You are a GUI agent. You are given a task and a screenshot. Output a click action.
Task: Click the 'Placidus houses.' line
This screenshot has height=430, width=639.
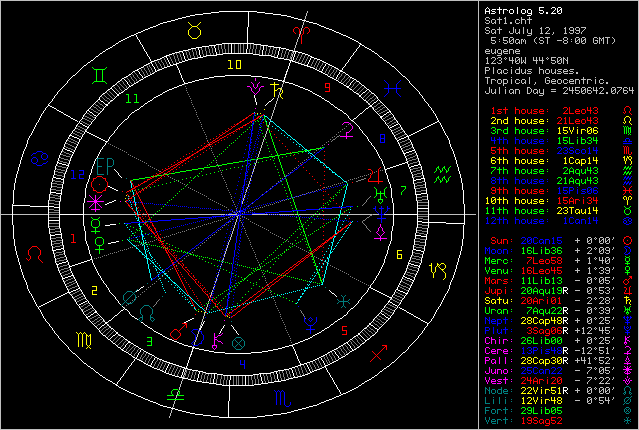click(532, 71)
